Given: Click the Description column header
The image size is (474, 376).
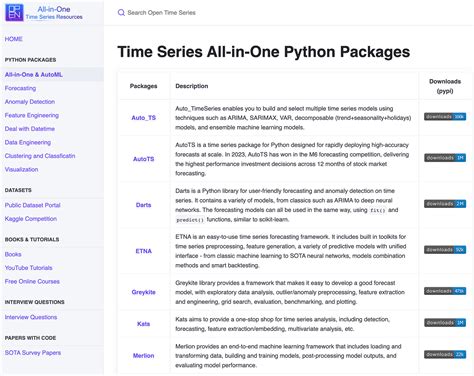Looking at the screenshot, I should pyautogui.click(x=192, y=86).
